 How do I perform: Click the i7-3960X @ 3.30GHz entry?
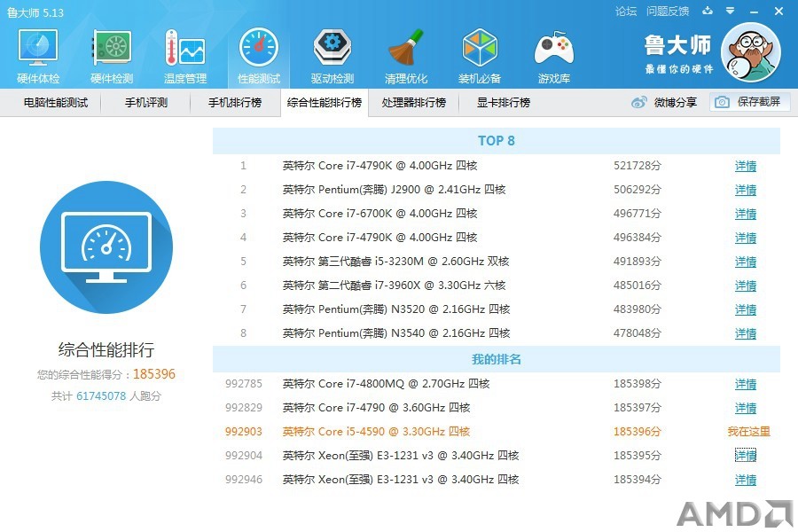pos(394,286)
